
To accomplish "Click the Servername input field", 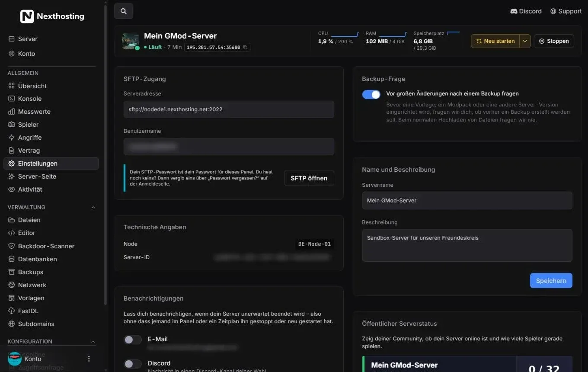I will [467, 201].
